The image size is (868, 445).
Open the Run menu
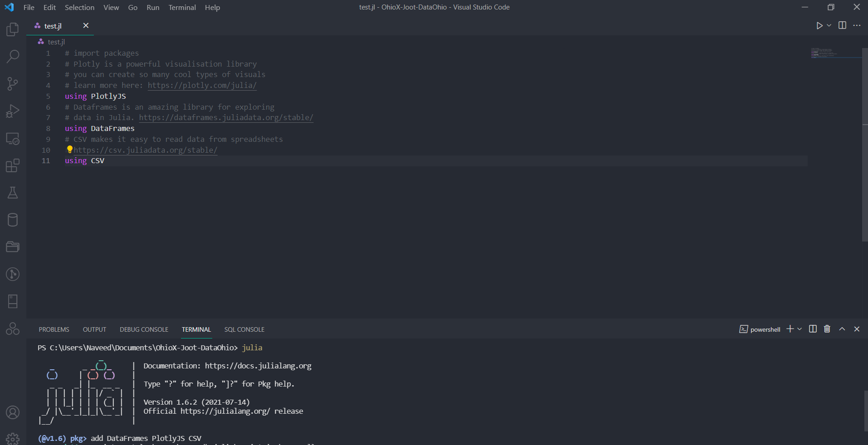pos(153,7)
